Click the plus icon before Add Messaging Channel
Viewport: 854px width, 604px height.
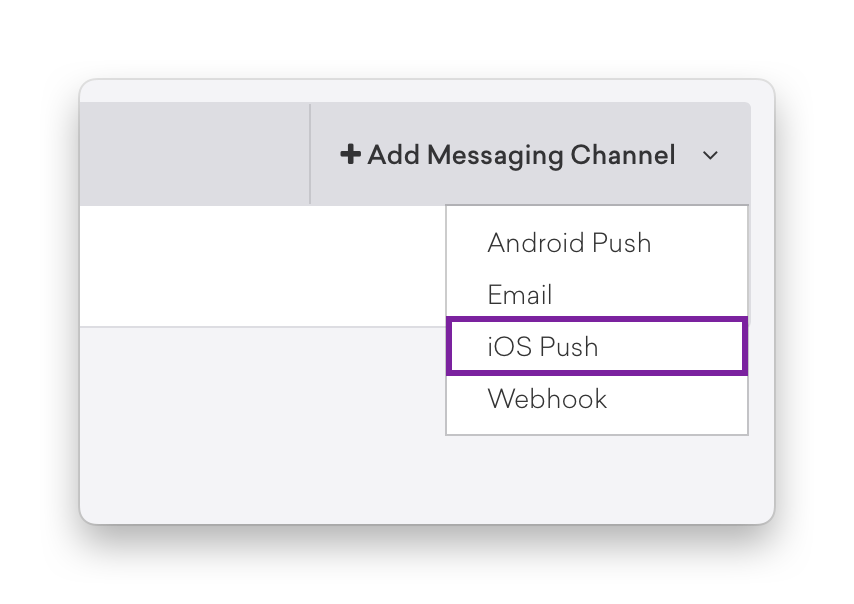click(350, 154)
